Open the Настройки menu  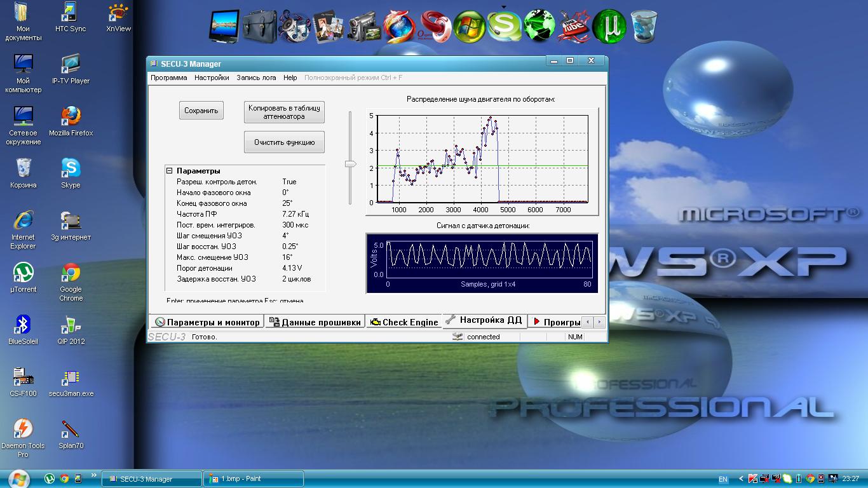click(x=212, y=78)
